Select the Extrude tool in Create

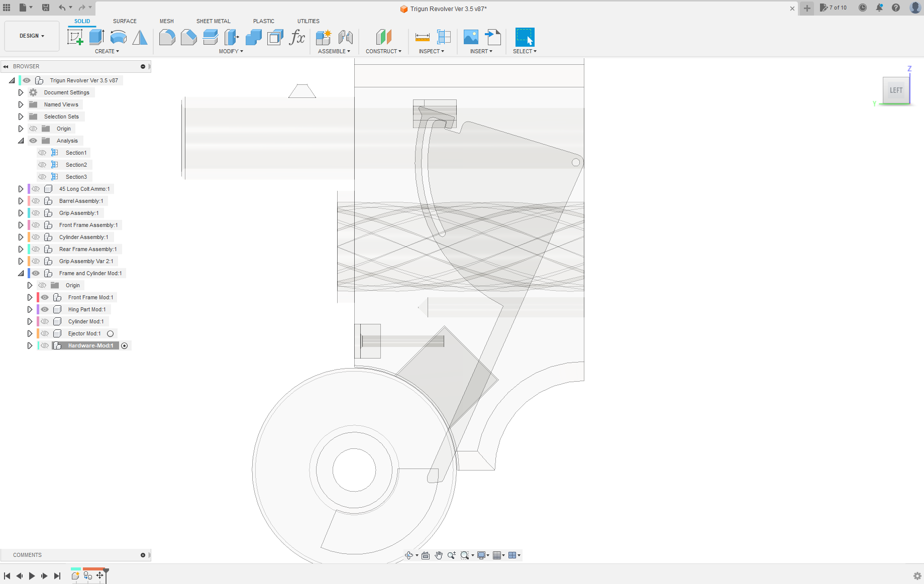point(96,37)
